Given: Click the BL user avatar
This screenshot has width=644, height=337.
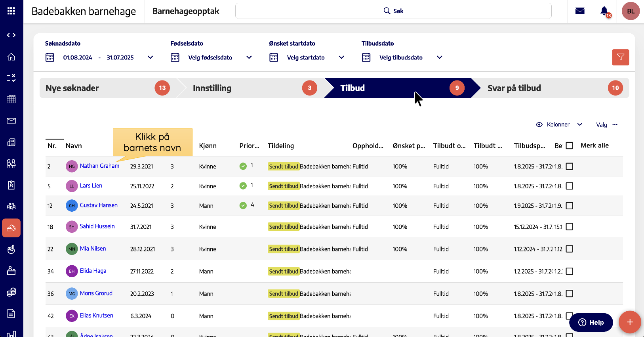Looking at the screenshot, I should click(631, 11).
